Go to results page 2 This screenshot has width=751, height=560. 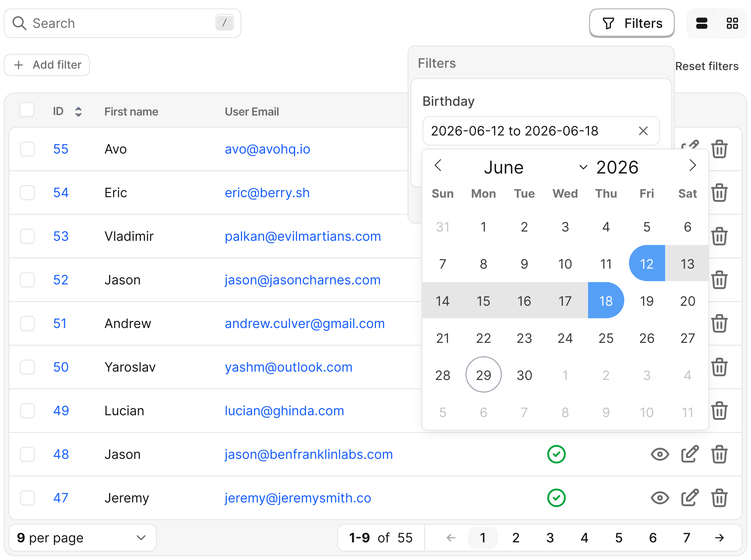pos(516,538)
